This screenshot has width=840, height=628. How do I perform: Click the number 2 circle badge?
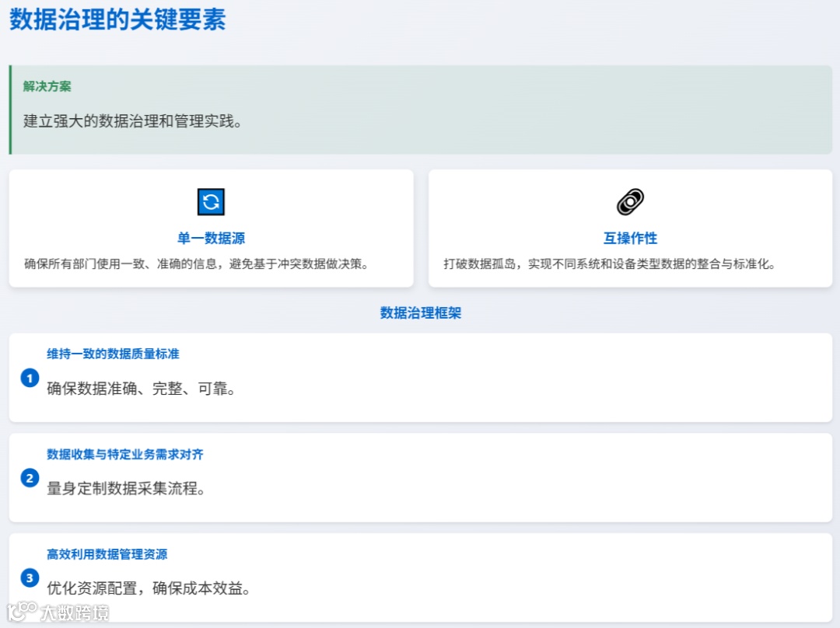coord(30,478)
